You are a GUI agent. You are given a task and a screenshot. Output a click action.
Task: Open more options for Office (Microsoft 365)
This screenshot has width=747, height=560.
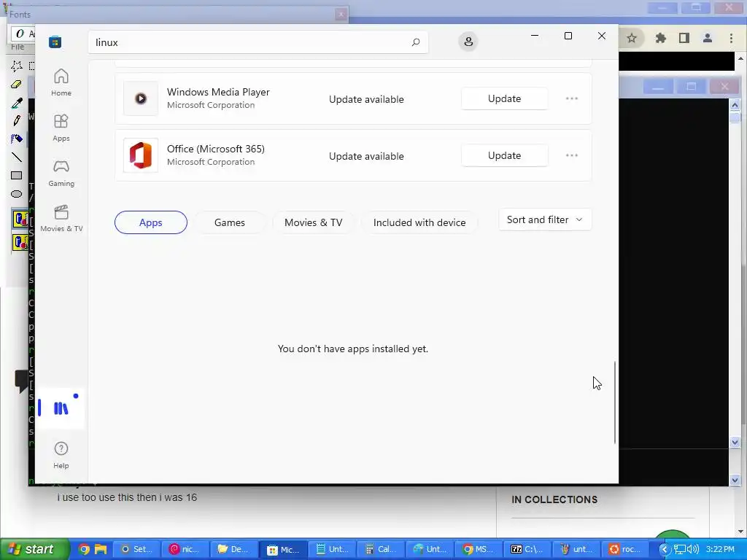572,155
